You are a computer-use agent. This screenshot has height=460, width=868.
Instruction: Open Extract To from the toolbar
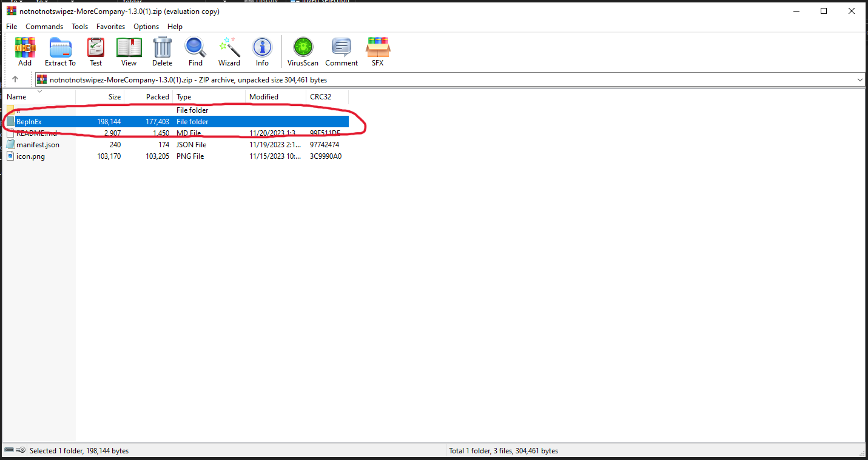point(60,52)
